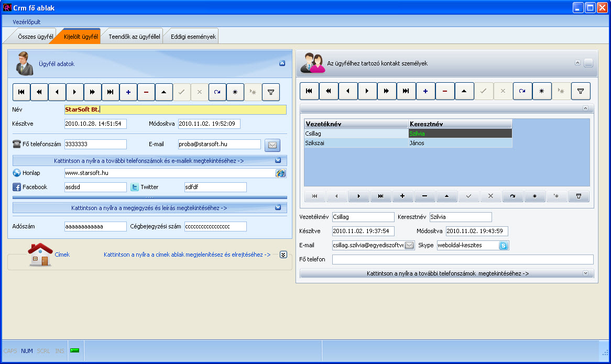Send mail to csillag.szilvia contact envelope icon
The image size is (611, 364).
pos(409,245)
